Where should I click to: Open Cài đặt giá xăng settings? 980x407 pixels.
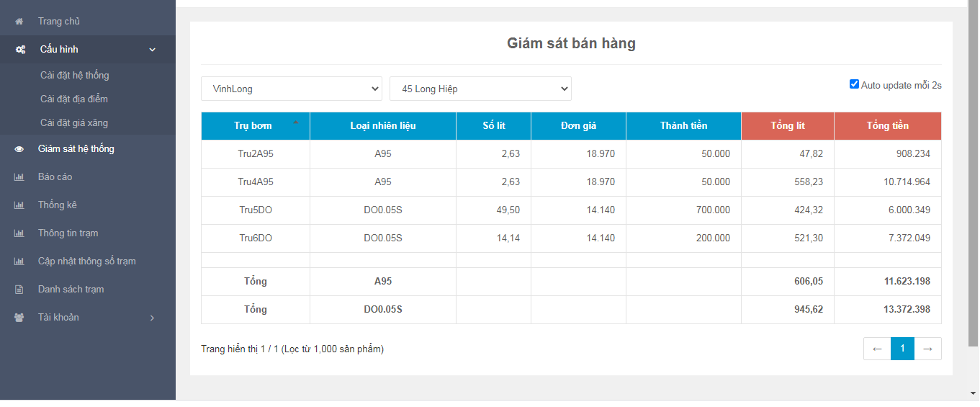point(74,123)
